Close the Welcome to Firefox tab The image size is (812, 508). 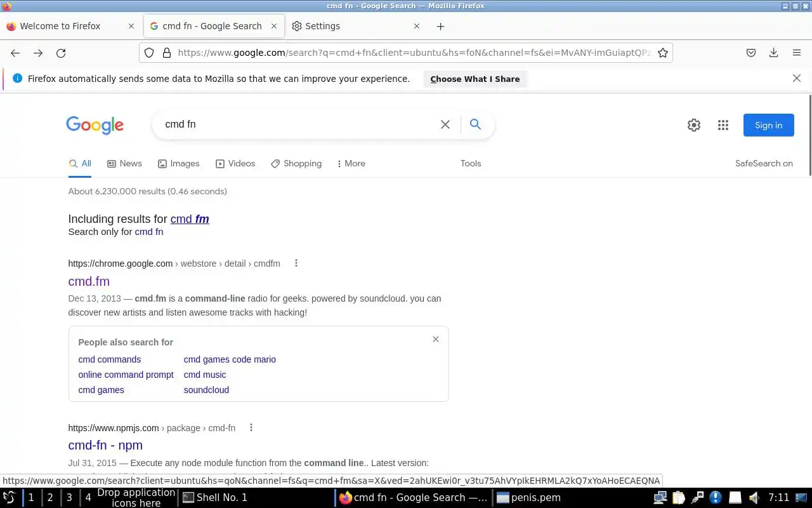131,26
